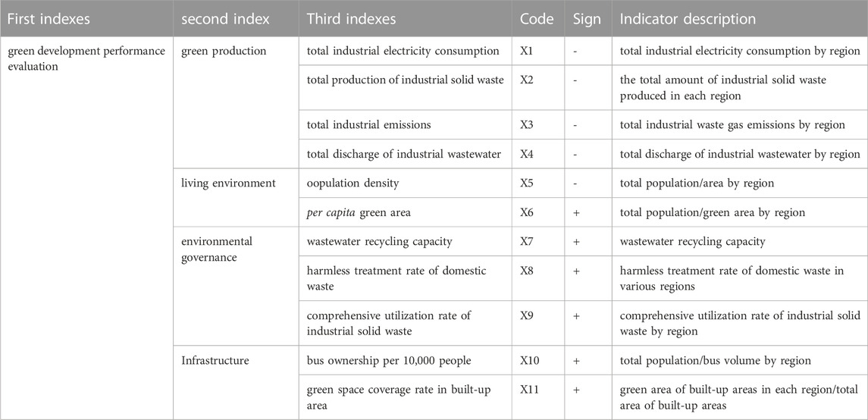
Task: Click the 'second index' column header
Action: (x=236, y=18)
